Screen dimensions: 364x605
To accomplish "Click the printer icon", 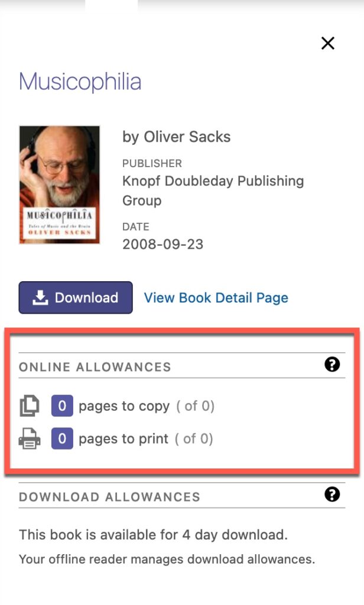I will coord(30,439).
